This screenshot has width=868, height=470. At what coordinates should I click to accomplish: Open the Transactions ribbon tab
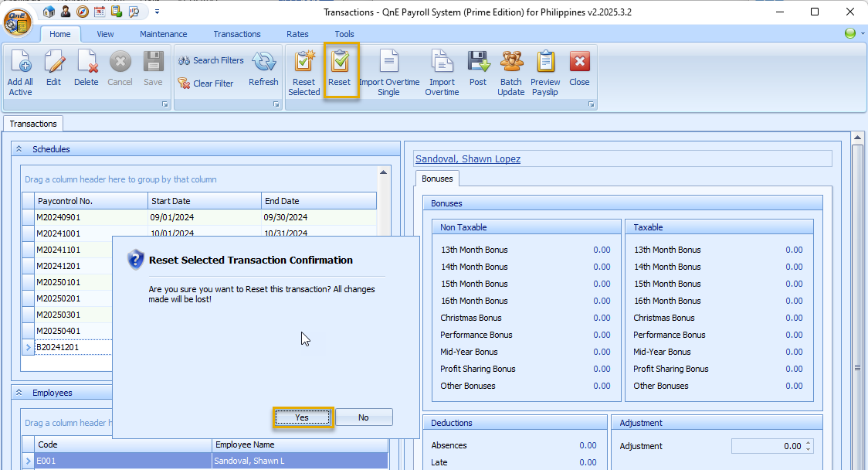[237, 34]
